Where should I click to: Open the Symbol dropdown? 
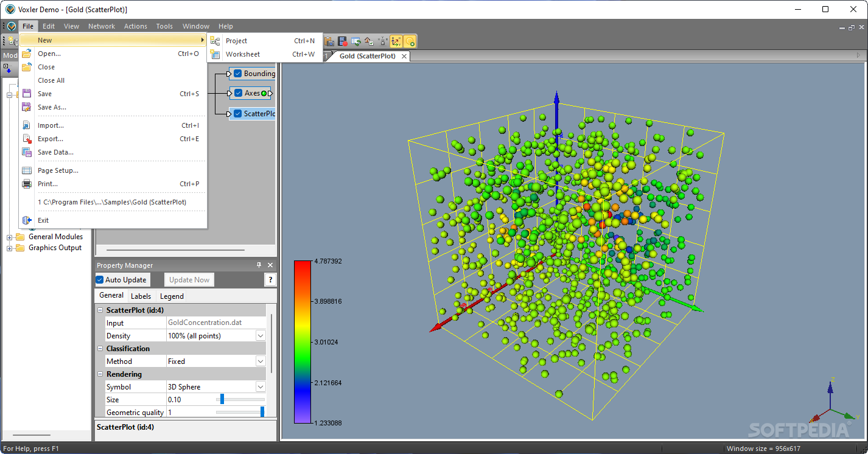click(261, 387)
